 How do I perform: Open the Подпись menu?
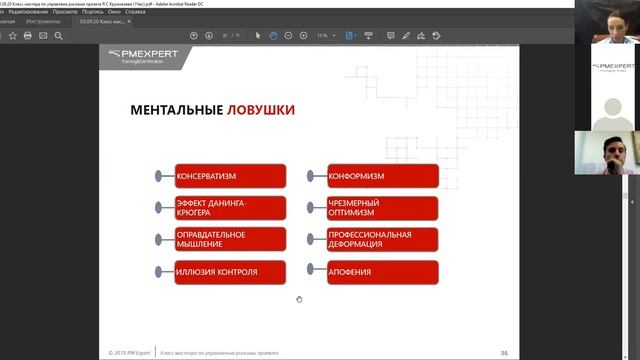click(93, 12)
